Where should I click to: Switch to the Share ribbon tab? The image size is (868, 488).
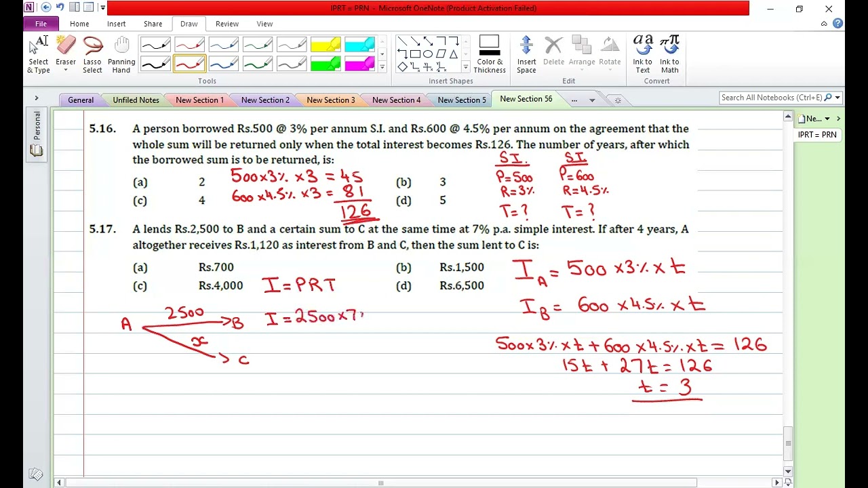point(153,24)
